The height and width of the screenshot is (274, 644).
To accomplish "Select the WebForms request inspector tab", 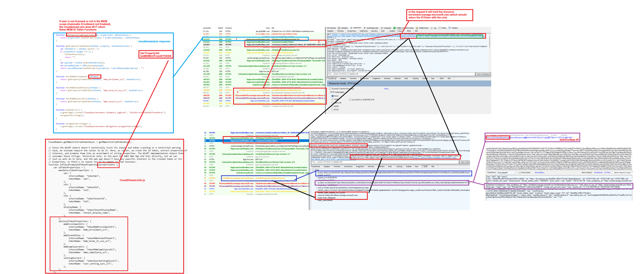I will click(363, 31).
